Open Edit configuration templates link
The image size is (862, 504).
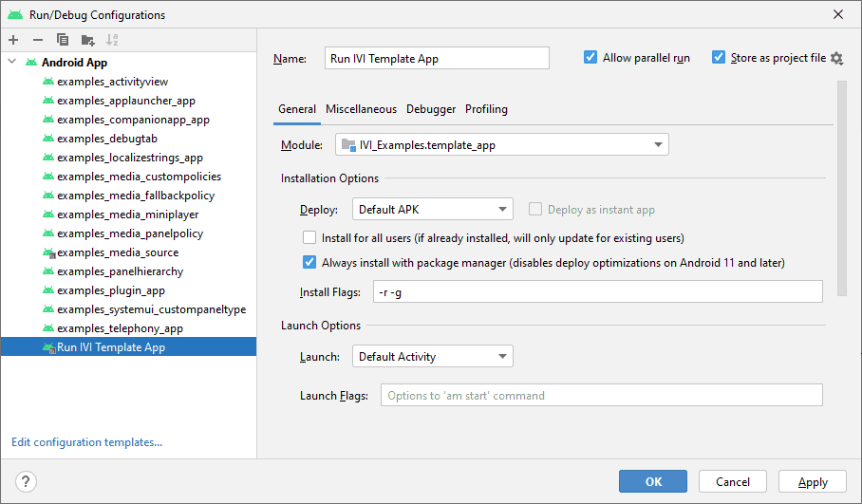pos(86,441)
